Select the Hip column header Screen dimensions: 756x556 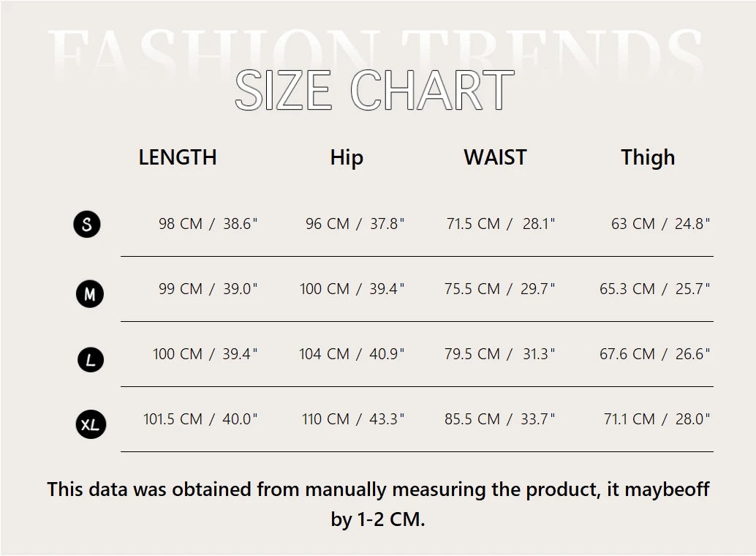pos(347,157)
